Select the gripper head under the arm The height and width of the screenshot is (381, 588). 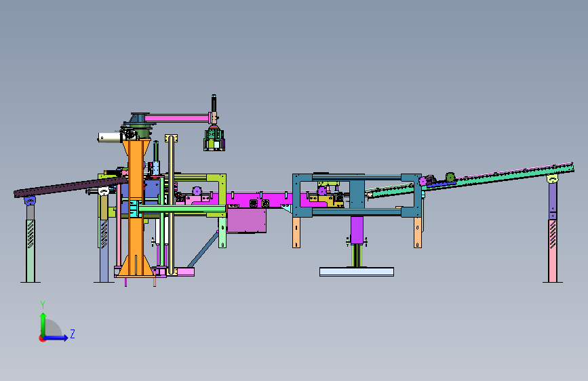click(x=214, y=140)
